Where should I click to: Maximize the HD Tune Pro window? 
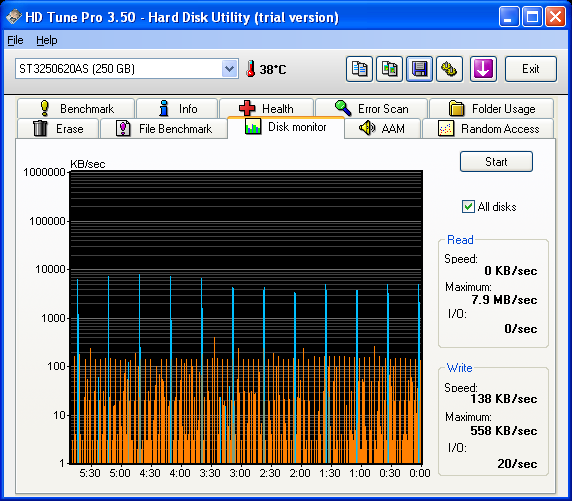tap(532, 17)
